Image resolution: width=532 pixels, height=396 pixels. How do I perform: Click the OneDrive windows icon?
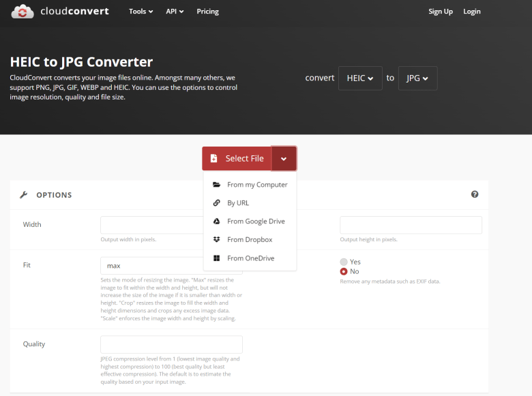216,258
